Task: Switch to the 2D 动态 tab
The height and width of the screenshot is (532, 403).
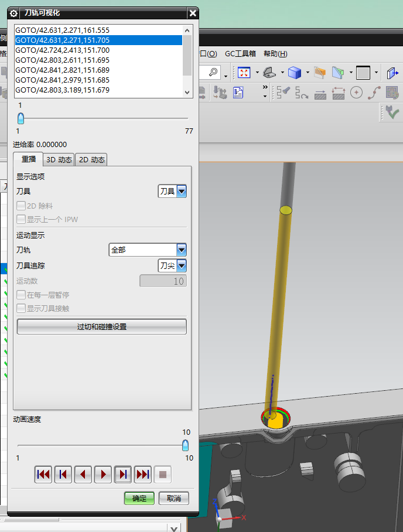Action: point(91,160)
